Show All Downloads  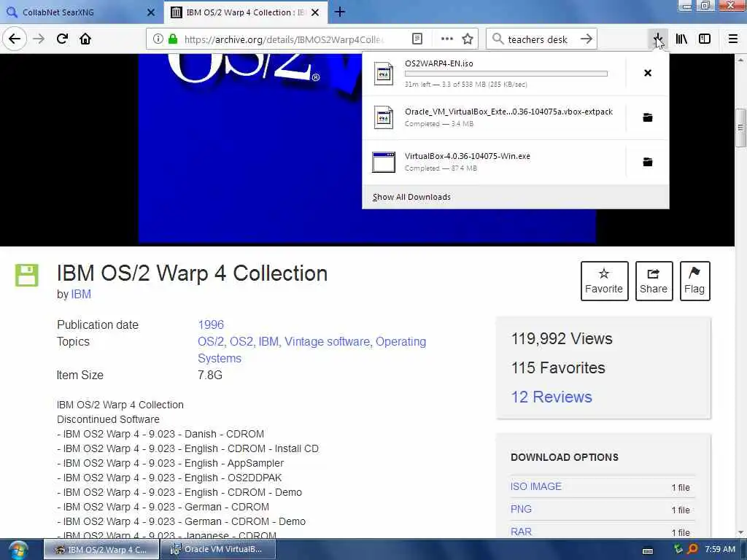(x=411, y=197)
